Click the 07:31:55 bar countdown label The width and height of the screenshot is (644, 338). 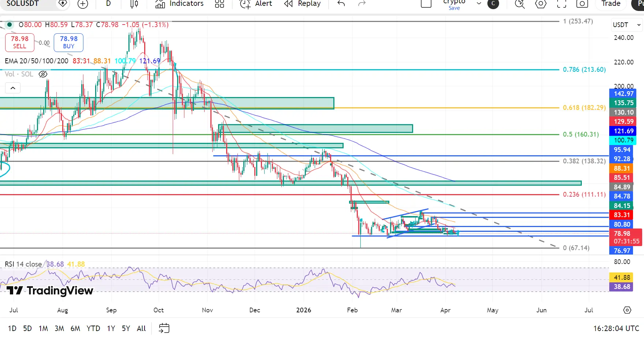[626, 241]
